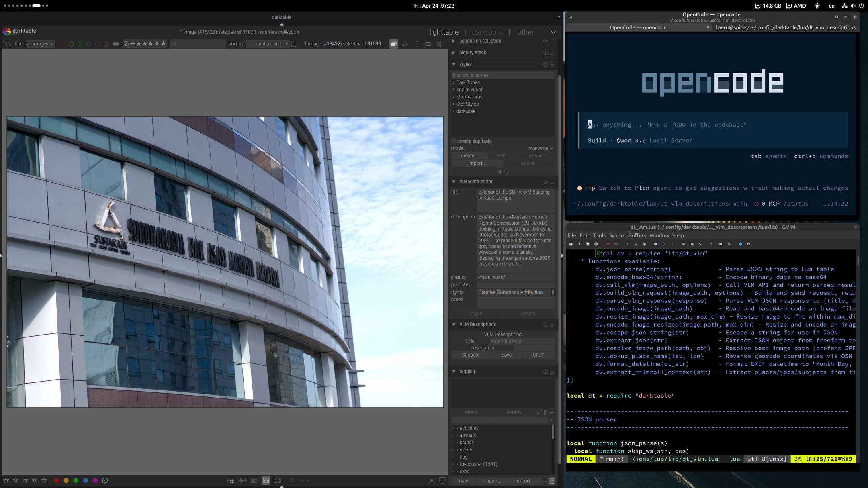
Task: Click the focus detection icon near bottom right
Action: coord(432,481)
